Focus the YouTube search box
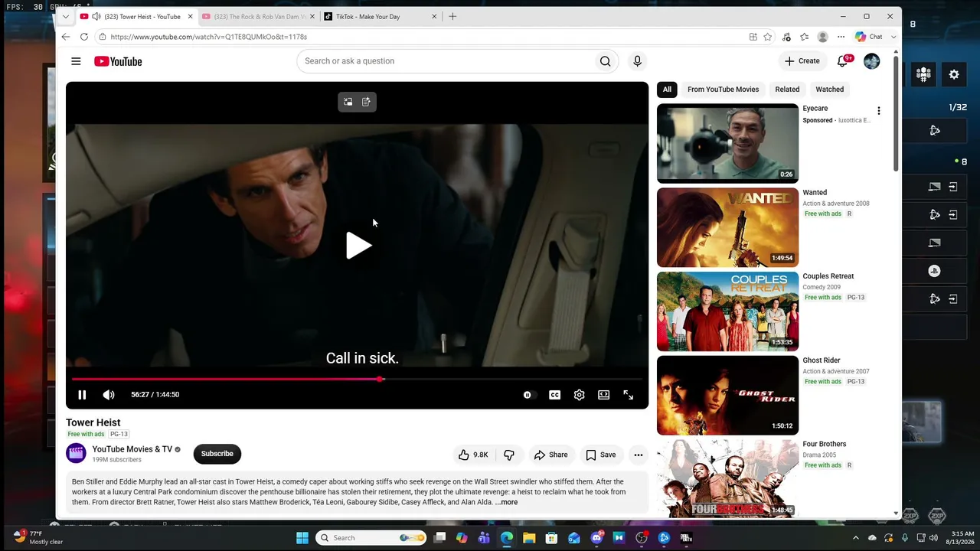Image resolution: width=980 pixels, height=551 pixels. pyautogui.click(x=445, y=61)
